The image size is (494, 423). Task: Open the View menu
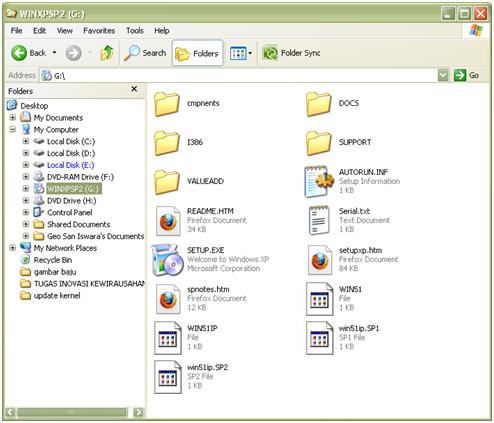coord(64,31)
